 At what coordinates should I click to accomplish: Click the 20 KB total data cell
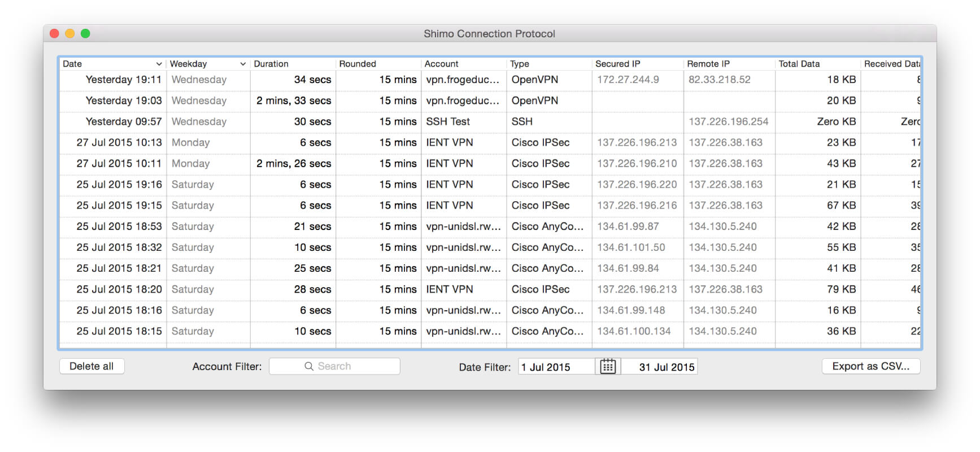click(842, 101)
